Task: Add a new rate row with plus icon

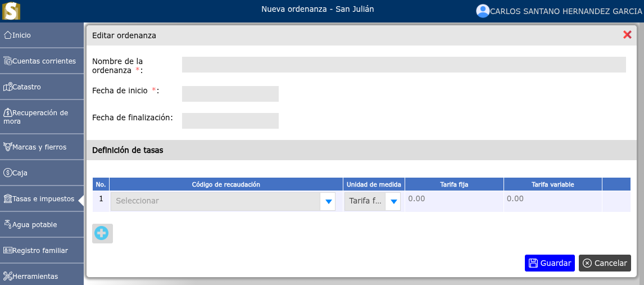Action: tap(102, 233)
